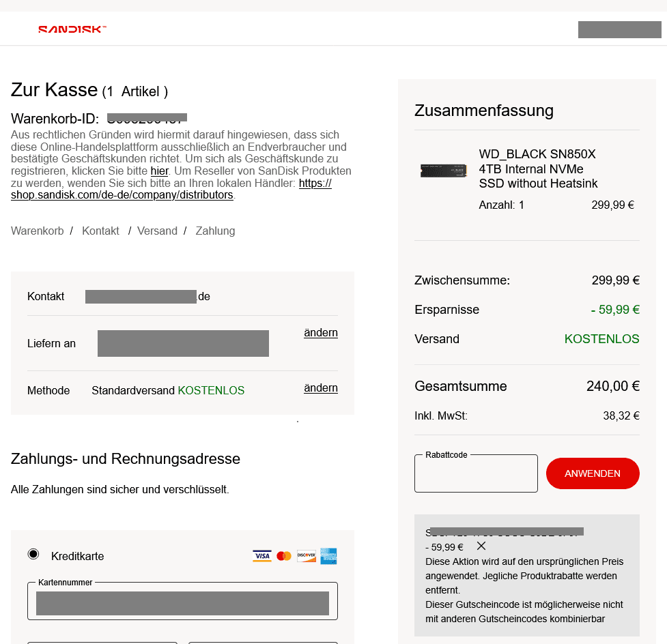The height and width of the screenshot is (644, 667).
Task: Click the Inkl. MwSt value 38,32 €
Action: [x=621, y=415]
